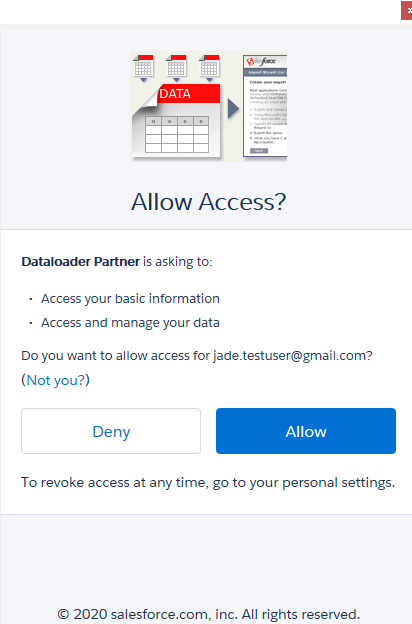Click the import wizard preview thumbnail
The width and height of the screenshot is (412, 624).
265,106
